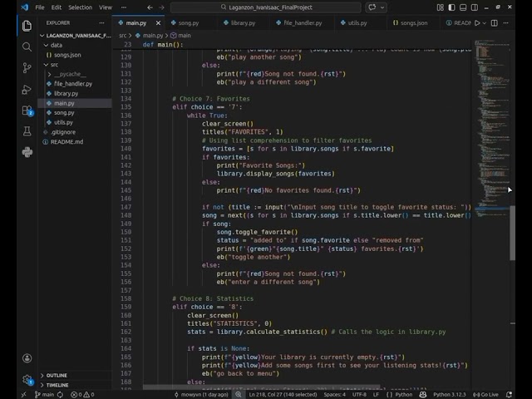Open the Explorer view in activity bar
This screenshot has width=532, height=399.
pos(27,26)
